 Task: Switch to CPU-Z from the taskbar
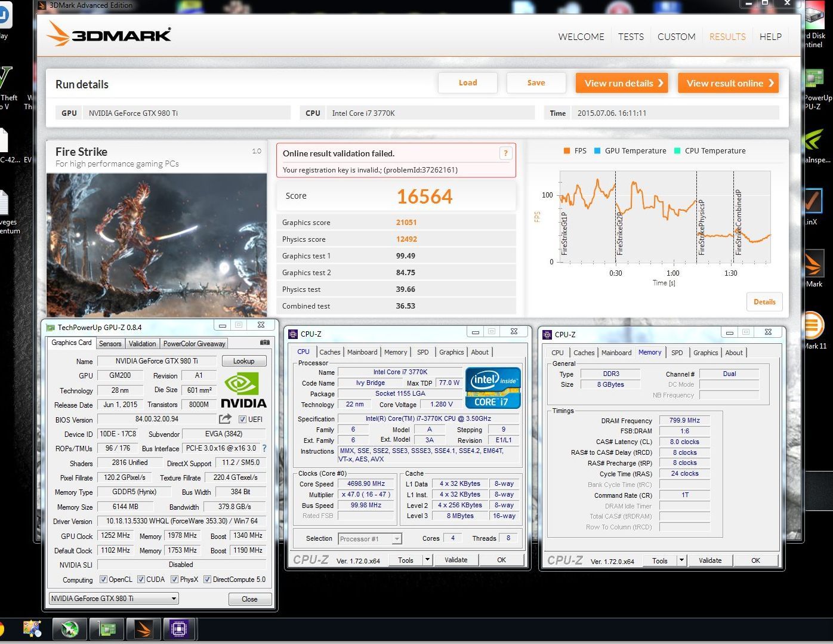pos(179,629)
